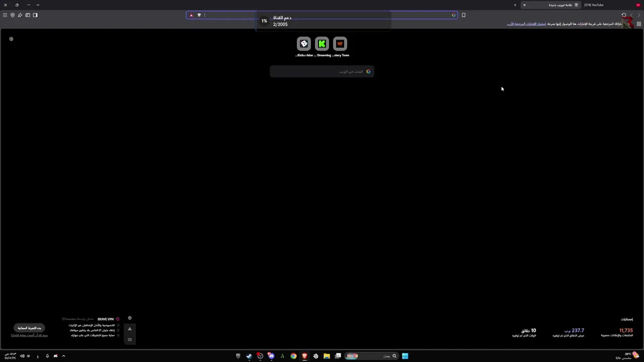644x362 pixels.
Task: Open the tab search dropdown arrow
Action: pos(38,5)
